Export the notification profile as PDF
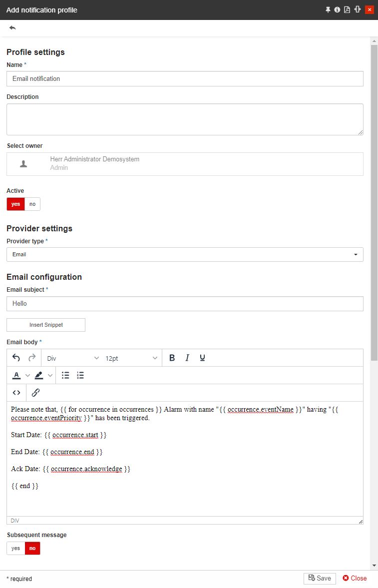The height and width of the screenshot is (588, 378). click(347, 9)
